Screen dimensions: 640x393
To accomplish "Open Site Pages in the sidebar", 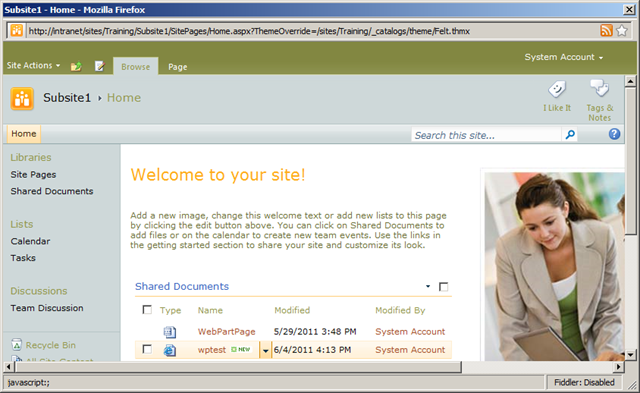I will click(33, 175).
